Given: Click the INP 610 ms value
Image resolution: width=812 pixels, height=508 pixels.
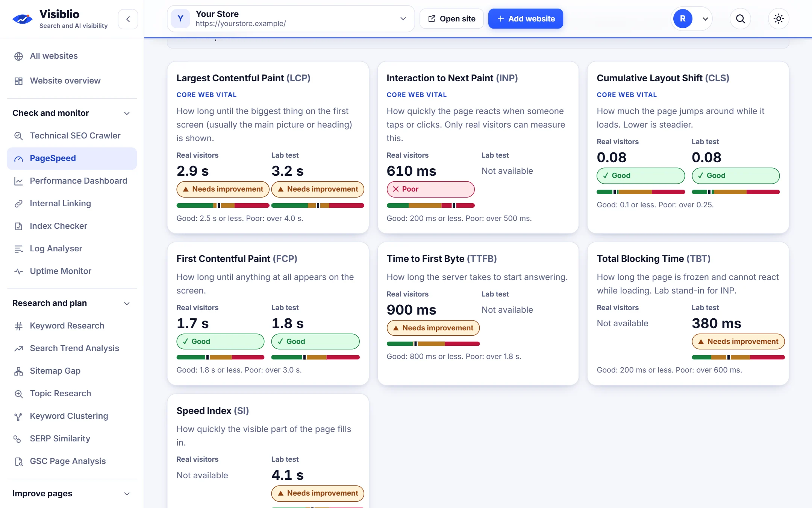Looking at the screenshot, I should [x=411, y=171].
